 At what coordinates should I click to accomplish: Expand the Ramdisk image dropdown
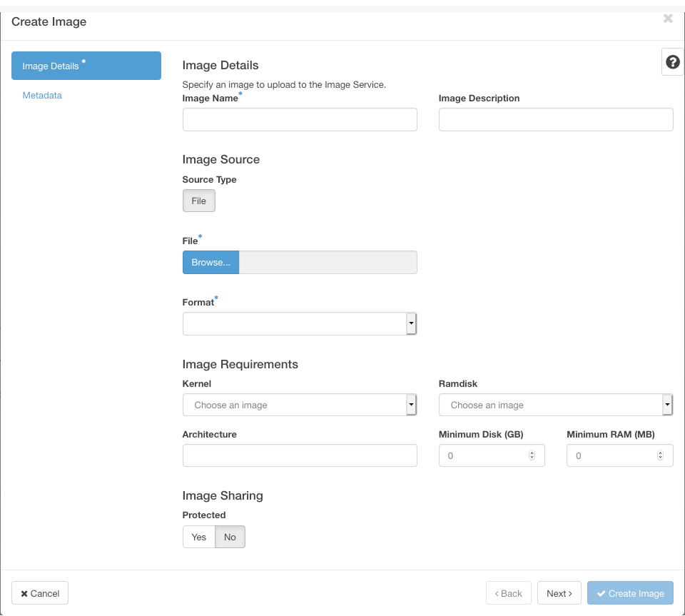click(x=555, y=405)
